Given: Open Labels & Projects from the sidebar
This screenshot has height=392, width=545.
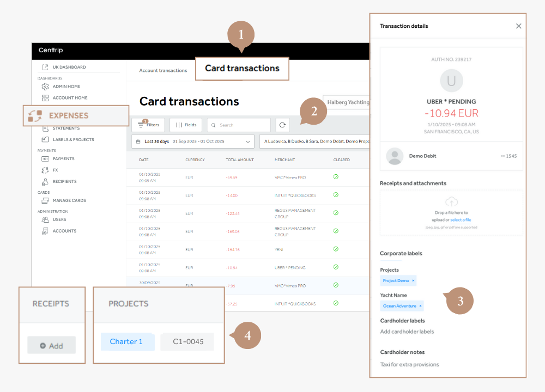Looking at the screenshot, I should pos(73,140).
